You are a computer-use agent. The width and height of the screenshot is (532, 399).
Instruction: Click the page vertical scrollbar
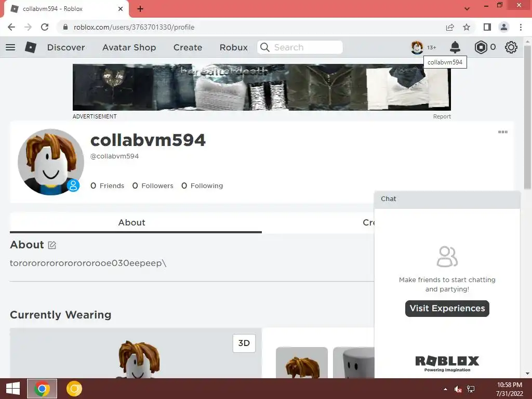click(x=527, y=117)
